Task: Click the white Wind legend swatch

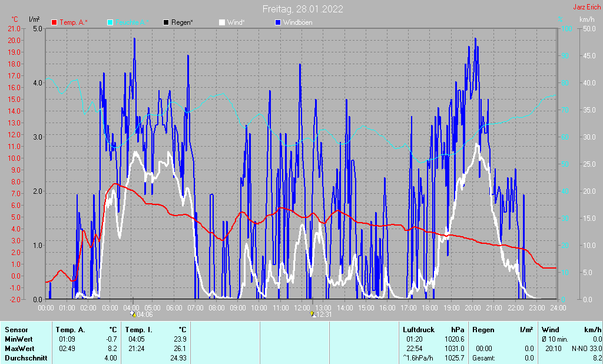Action: 222,22
